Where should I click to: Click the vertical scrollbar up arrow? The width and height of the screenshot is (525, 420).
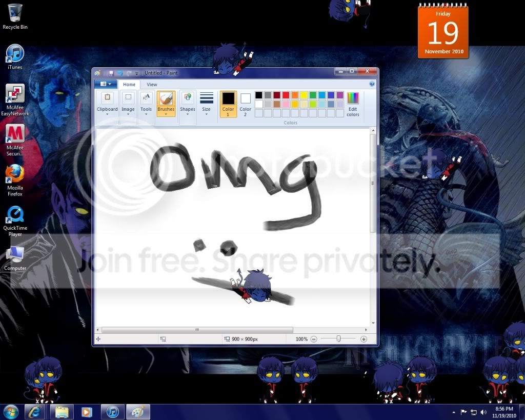[373, 130]
